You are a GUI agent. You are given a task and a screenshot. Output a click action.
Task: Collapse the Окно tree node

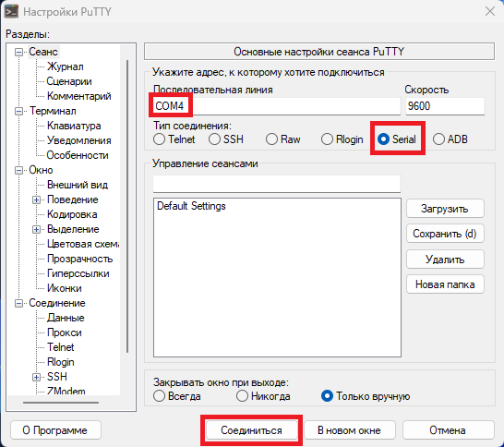[x=19, y=171]
